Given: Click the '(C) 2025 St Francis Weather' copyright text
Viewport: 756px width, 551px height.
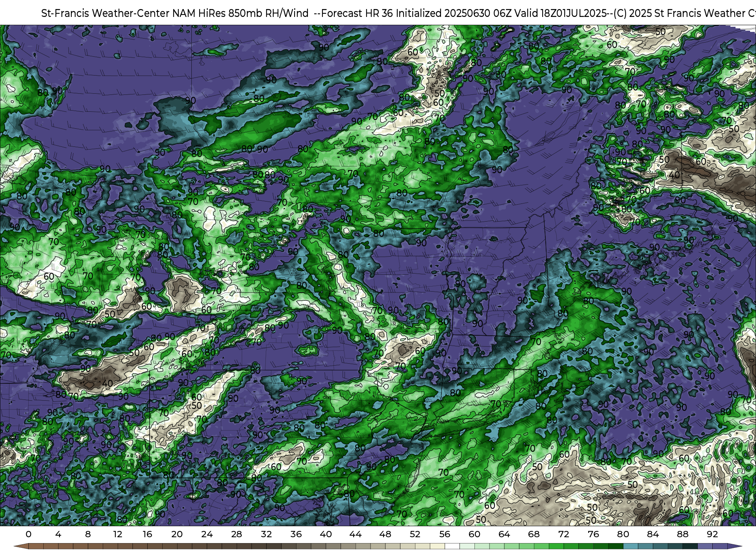Looking at the screenshot, I should pos(679,13).
